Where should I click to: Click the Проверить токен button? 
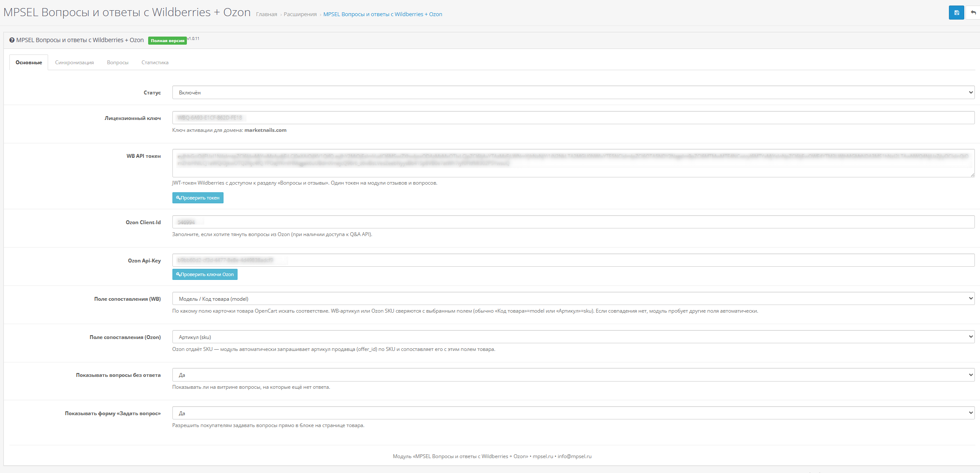coord(198,198)
